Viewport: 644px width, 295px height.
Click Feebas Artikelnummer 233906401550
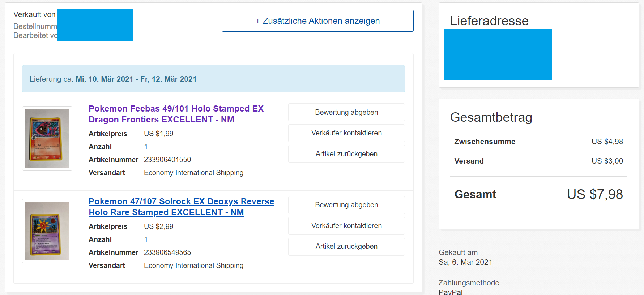tap(167, 160)
